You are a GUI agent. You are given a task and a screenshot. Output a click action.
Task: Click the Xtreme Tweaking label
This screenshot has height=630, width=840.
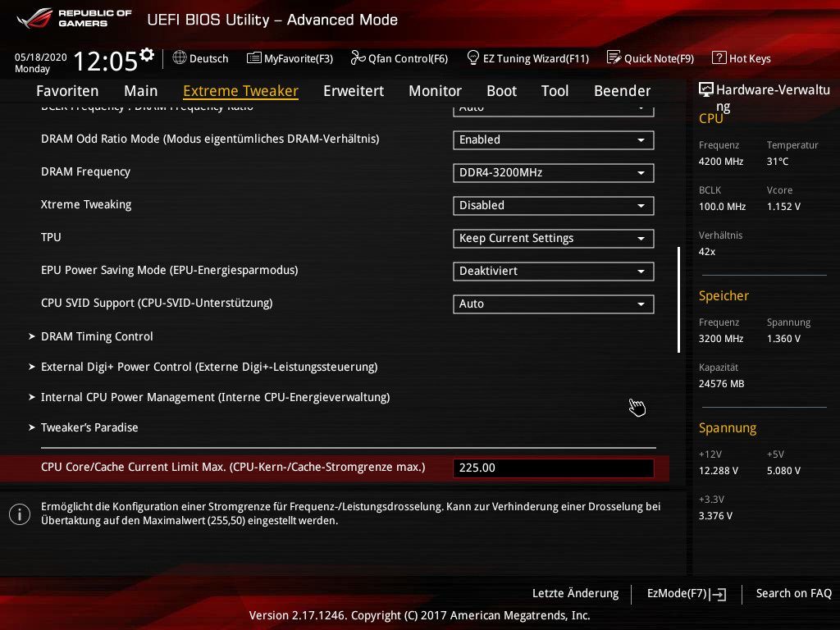86,204
